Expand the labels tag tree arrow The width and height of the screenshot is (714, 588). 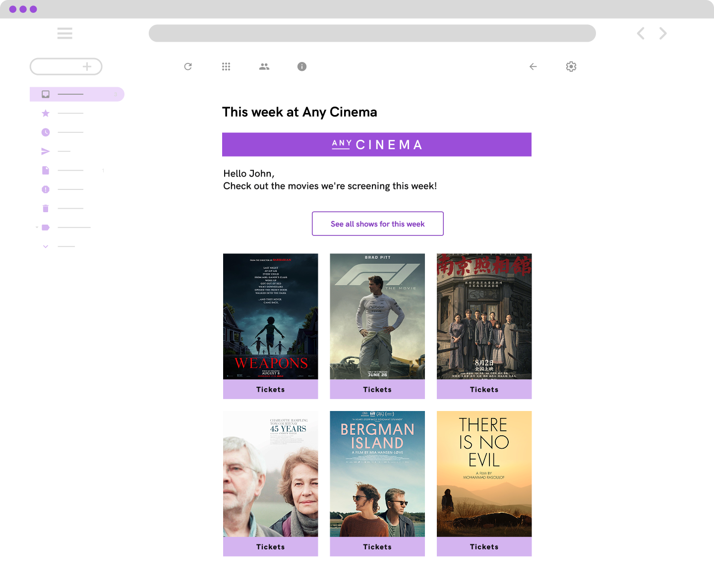pyautogui.click(x=37, y=228)
